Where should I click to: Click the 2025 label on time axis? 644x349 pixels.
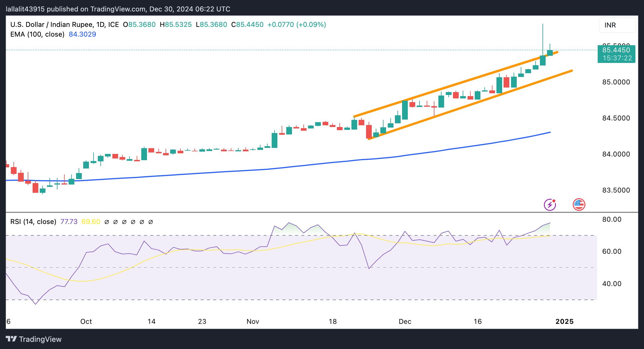tap(564, 322)
